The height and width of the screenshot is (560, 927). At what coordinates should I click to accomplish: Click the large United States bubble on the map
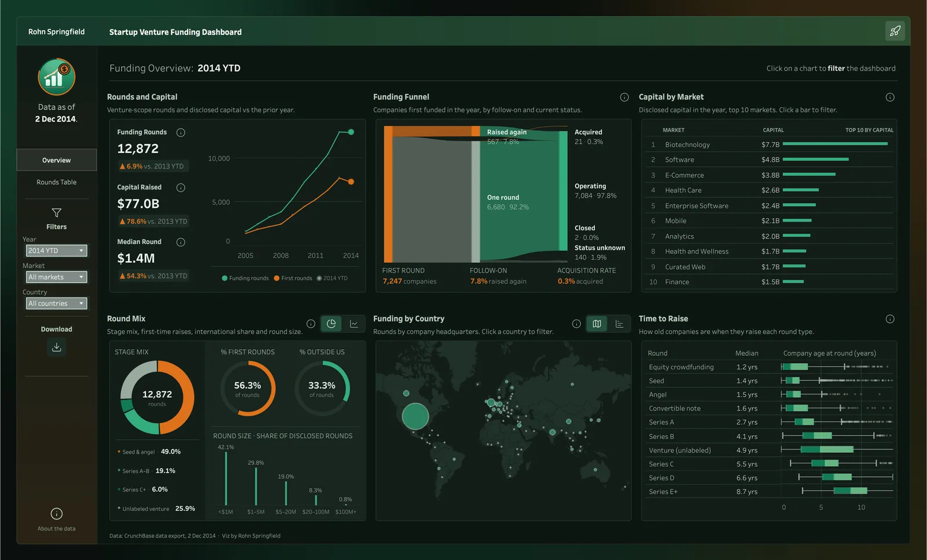[415, 416]
